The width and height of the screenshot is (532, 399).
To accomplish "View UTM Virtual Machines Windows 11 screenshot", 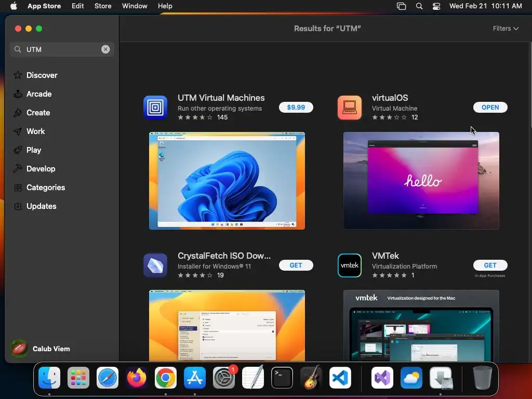I will (227, 181).
